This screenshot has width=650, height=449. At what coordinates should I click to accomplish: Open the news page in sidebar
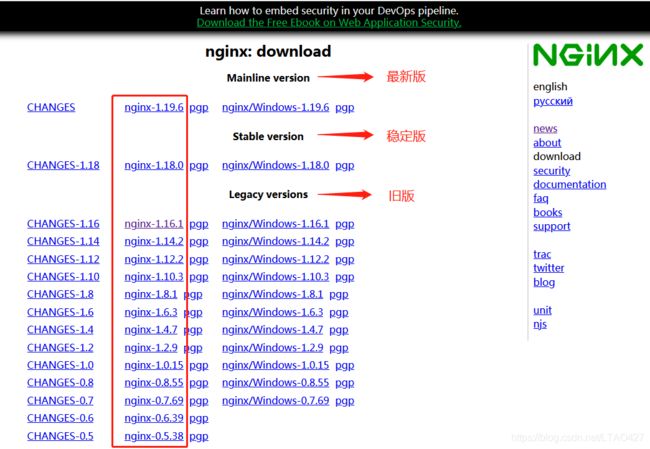pyautogui.click(x=545, y=129)
